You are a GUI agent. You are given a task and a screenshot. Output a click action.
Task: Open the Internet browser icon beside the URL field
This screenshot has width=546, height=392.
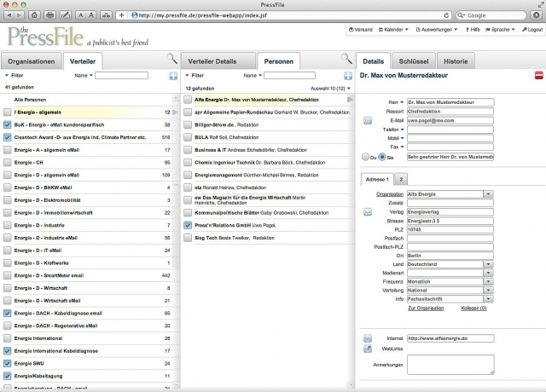coord(368,337)
